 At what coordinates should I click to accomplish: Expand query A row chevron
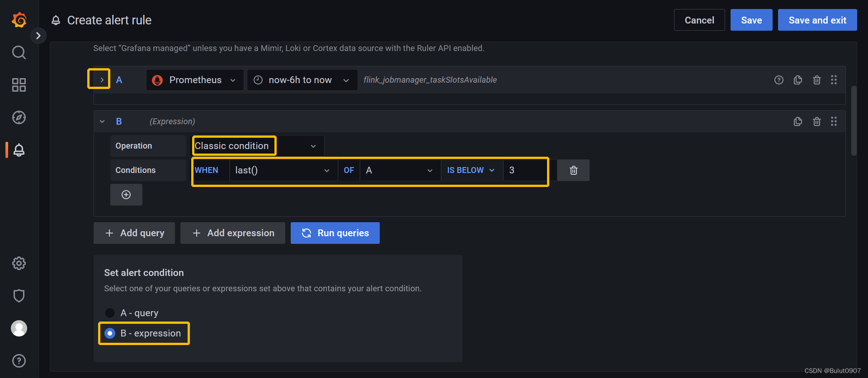[102, 80]
